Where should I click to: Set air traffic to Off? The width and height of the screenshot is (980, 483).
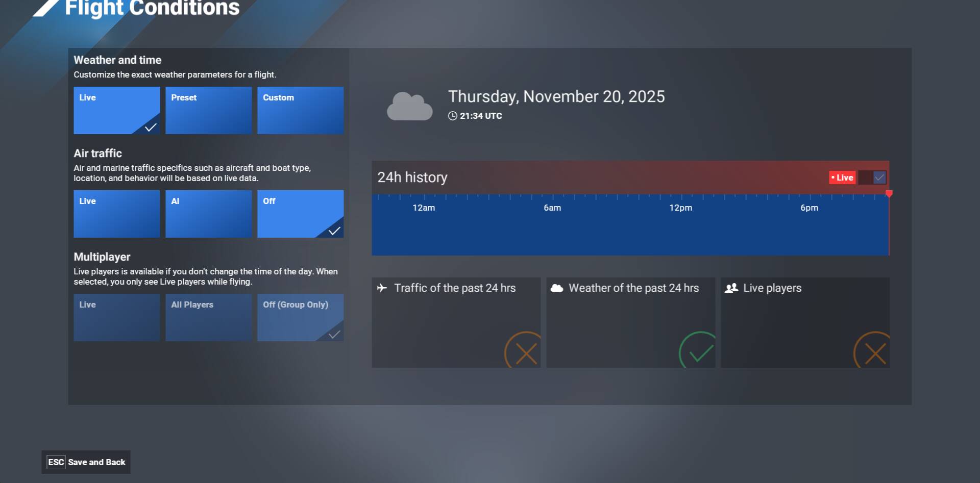coord(300,214)
